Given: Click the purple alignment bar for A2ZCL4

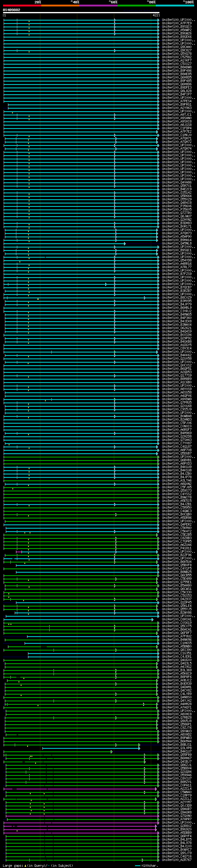Looking at the screenshot, I should coord(80,789).
